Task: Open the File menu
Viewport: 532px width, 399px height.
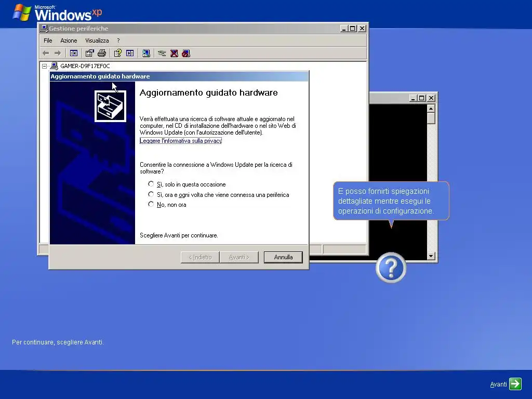Action: point(48,41)
